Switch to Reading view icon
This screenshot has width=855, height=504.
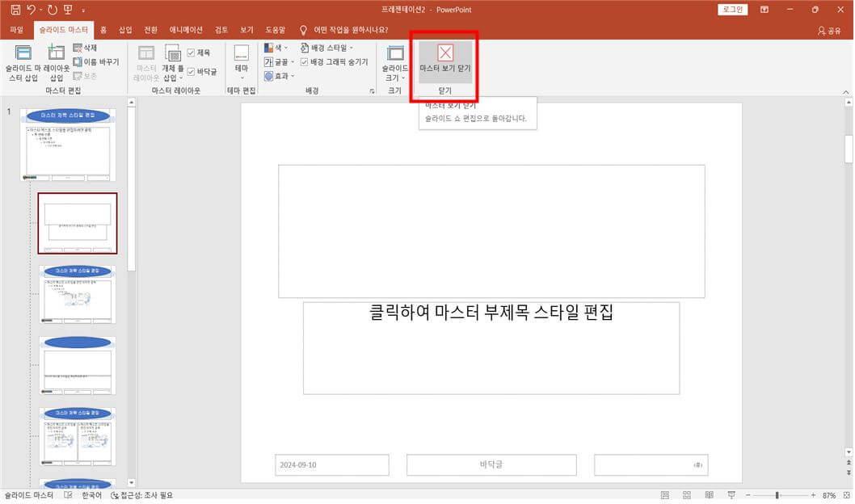point(709,495)
